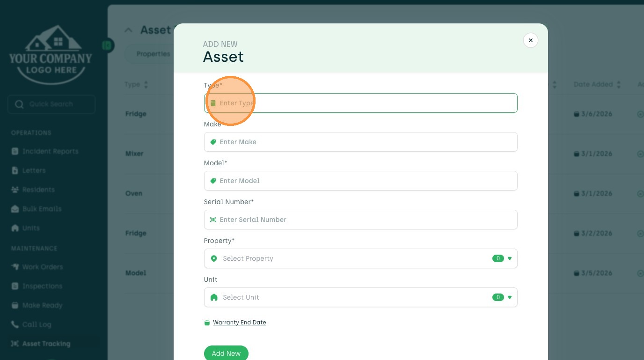644x360 pixels.
Task: Click the Property dropdown arrow
Action: tap(510, 258)
